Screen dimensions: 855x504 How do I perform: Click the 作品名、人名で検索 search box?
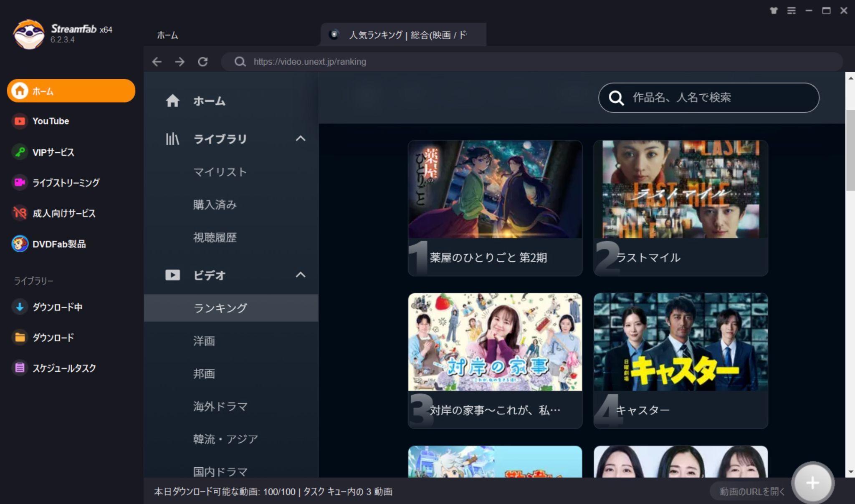(x=708, y=98)
